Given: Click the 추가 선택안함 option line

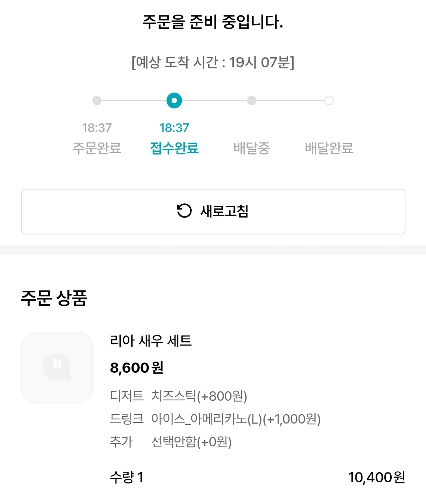Looking at the screenshot, I should pos(170,441).
